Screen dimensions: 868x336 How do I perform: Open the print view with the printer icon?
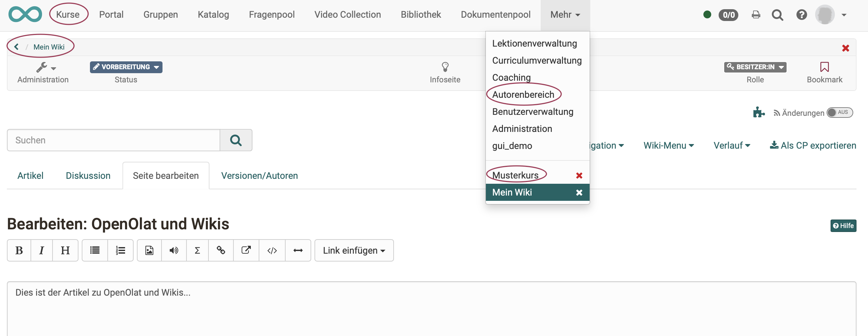point(756,14)
